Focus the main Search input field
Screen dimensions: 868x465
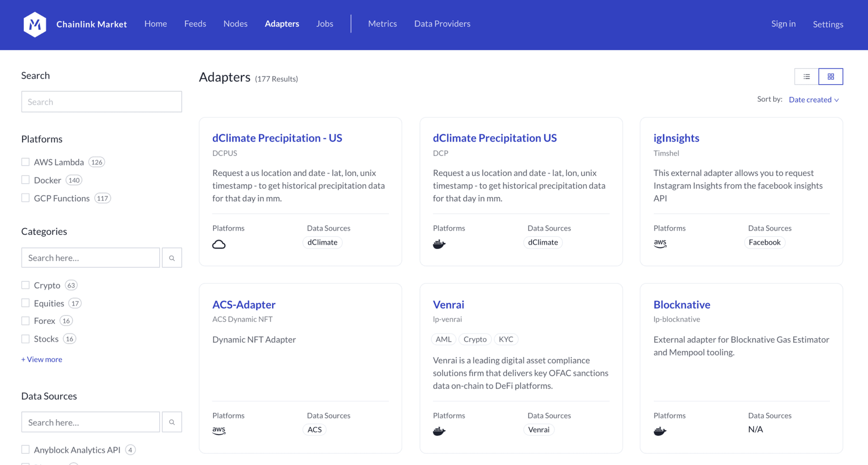(x=102, y=102)
